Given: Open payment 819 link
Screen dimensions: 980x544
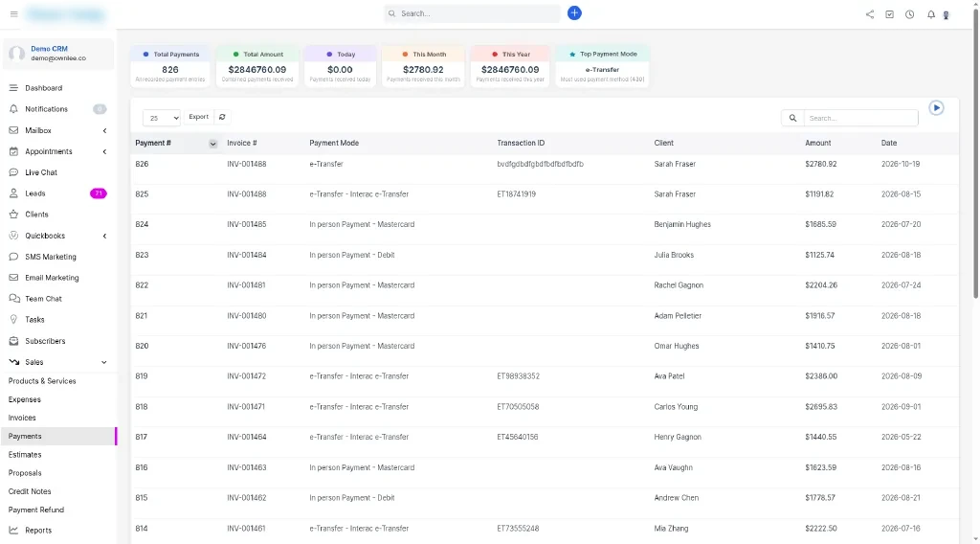Looking at the screenshot, I should (142, 376).
